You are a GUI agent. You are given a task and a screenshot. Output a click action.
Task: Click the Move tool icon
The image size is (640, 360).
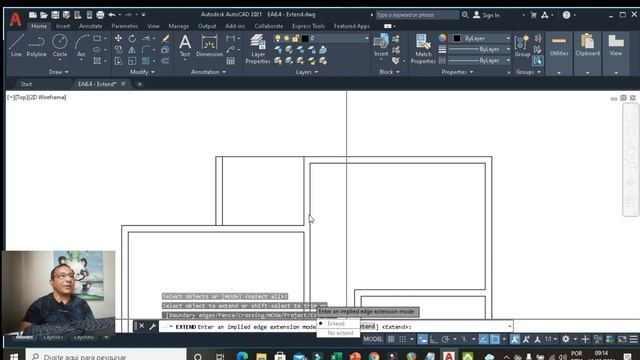pyautogui.click(x=118, y=38)
